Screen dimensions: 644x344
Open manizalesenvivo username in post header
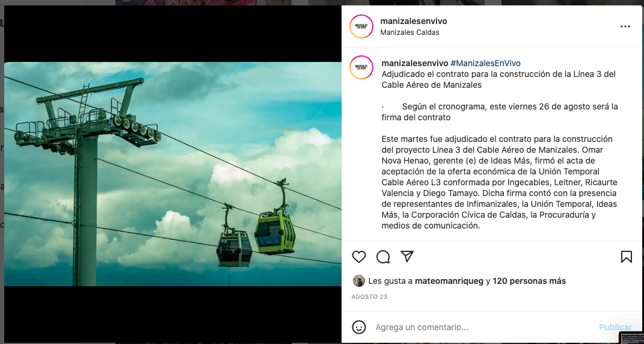click(x=414, y=22)
